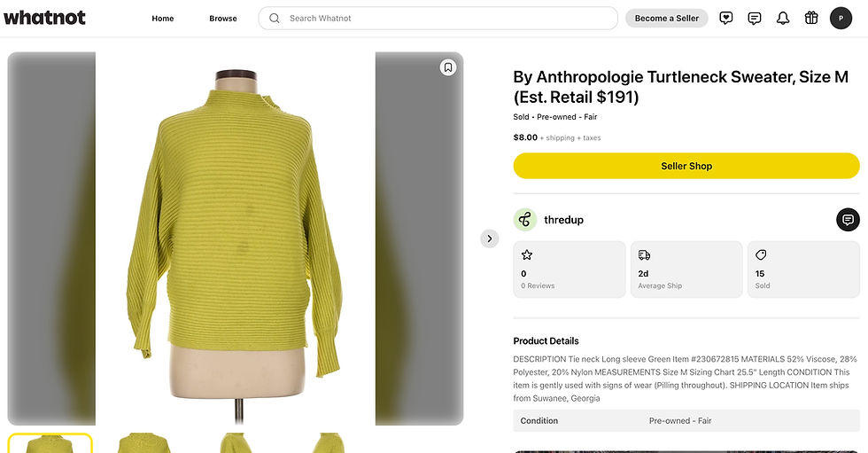Image resolution: width=868 pixels, height=453 pixels.
Task: Open the Browse menu
Action: tap(223, 19)
